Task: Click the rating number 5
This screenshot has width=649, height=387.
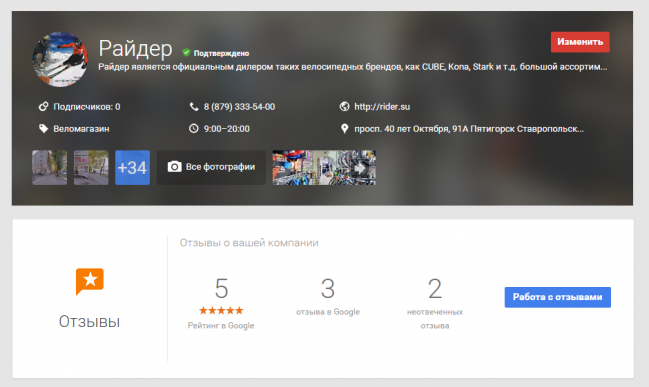Action: (x=221, y=288)
